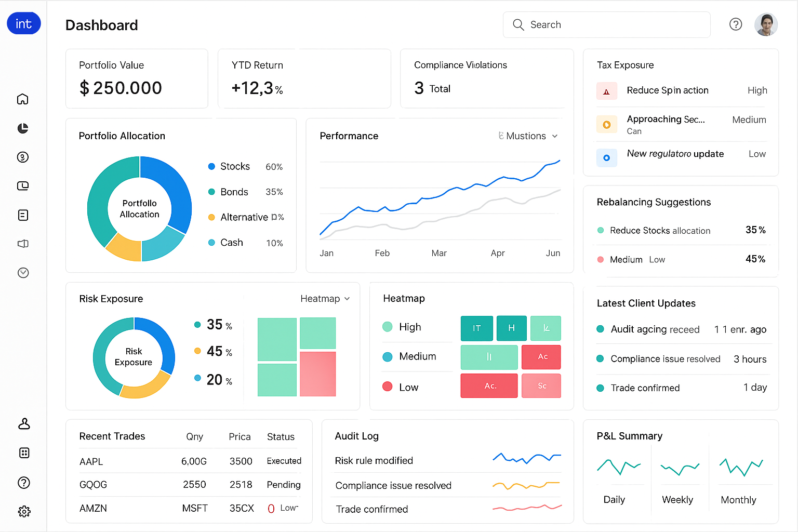The height and width of the screenshot is (532, 798).
Task: Open the pie chart analytics icon
Action: 23,128
